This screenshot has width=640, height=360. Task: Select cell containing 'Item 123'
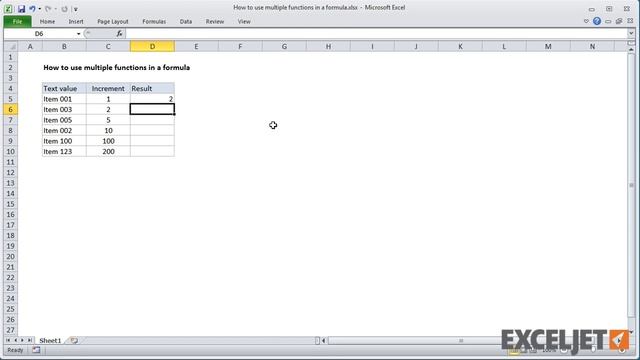click(64, 151)
